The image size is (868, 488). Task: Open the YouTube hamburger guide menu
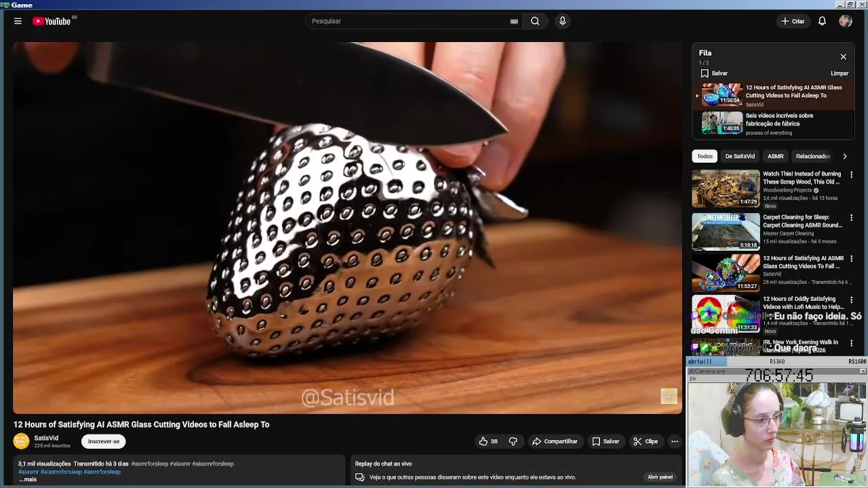[x=18, y=21]
